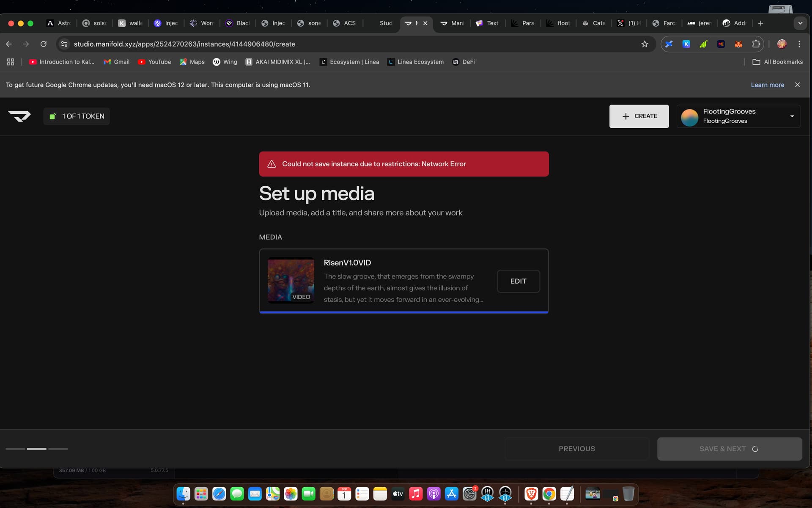The image size is (812, 508).
Task: Switch to the Text tab
Action: point(487,23)
